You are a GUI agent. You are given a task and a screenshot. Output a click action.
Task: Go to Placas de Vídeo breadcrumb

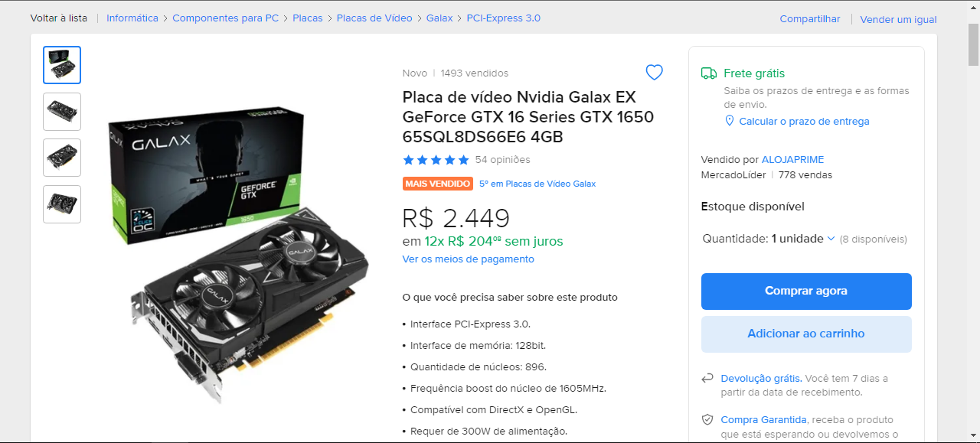point(374,18)
